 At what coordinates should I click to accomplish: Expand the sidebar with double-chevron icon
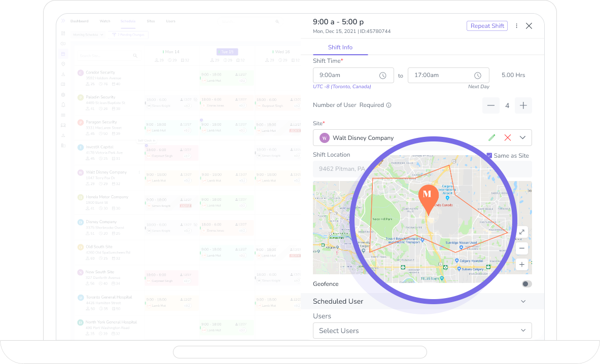63,21
